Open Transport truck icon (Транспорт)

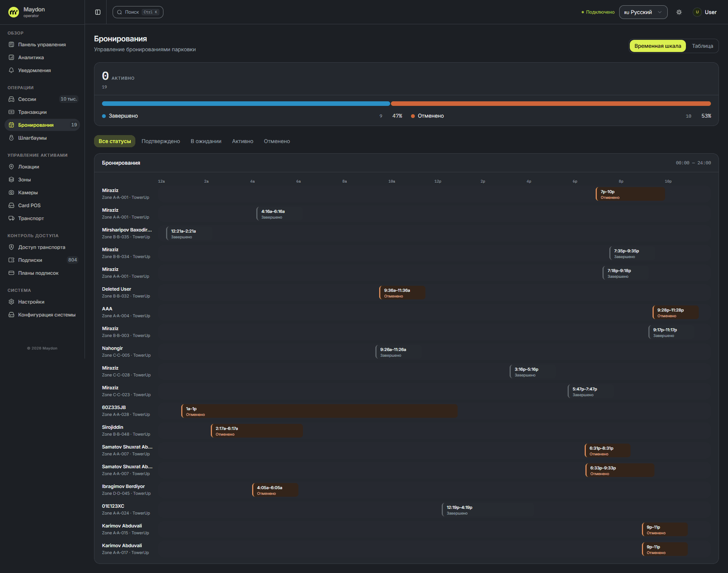(11, 218)
